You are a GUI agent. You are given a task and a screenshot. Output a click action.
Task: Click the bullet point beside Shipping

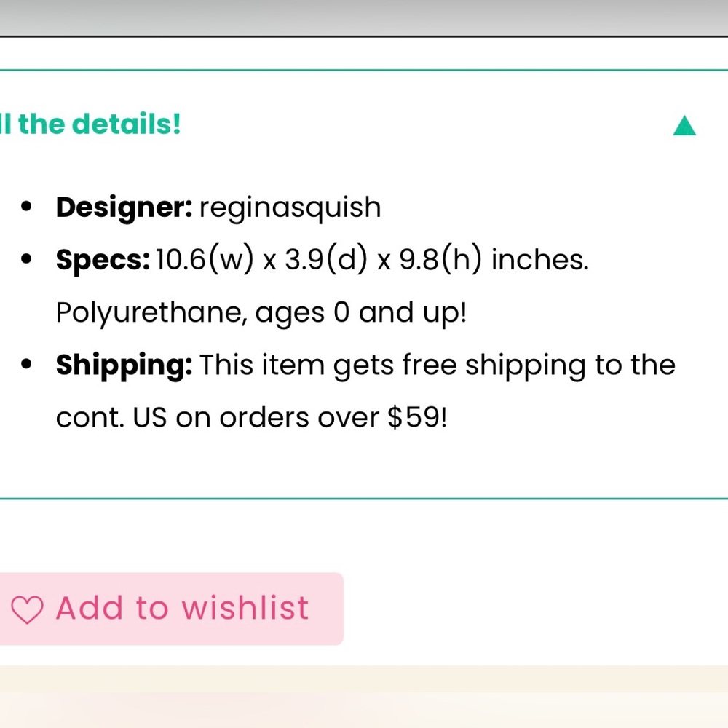(28, 364)
